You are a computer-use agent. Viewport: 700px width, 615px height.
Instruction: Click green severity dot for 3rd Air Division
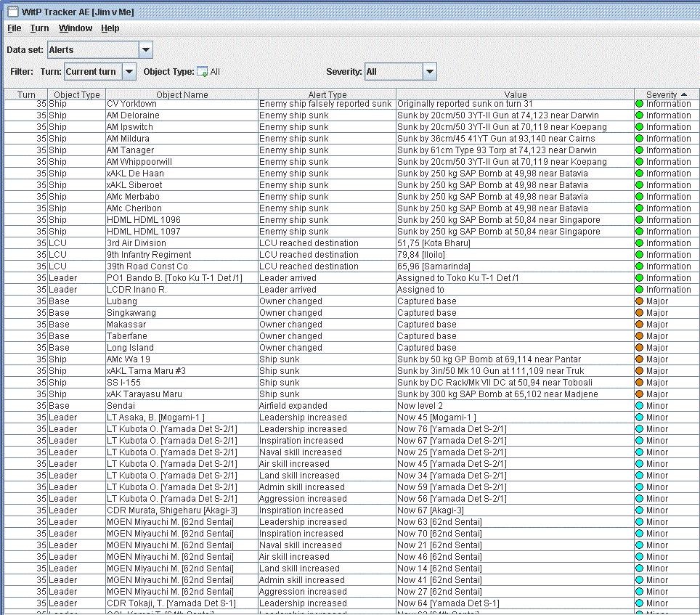tap(640, 243)
